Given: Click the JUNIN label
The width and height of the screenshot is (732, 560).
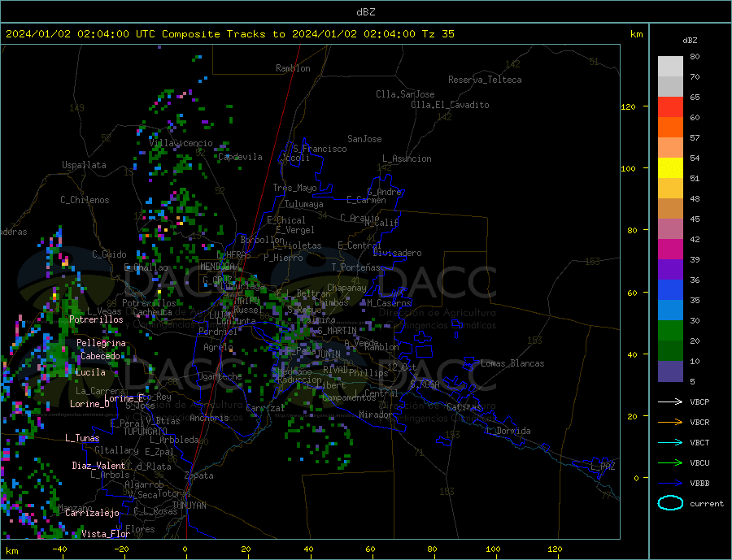Looking at the screenshot, I should point(329,354).
